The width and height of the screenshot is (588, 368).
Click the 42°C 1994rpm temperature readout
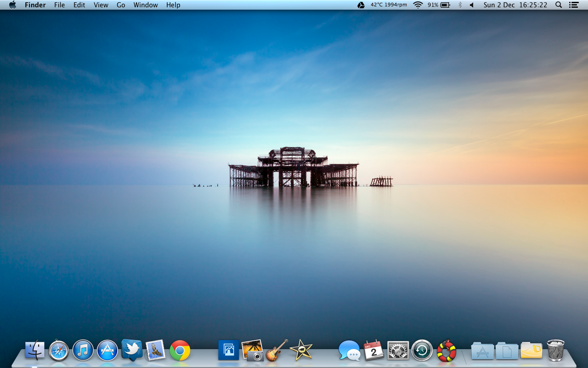tap(389, 5)
